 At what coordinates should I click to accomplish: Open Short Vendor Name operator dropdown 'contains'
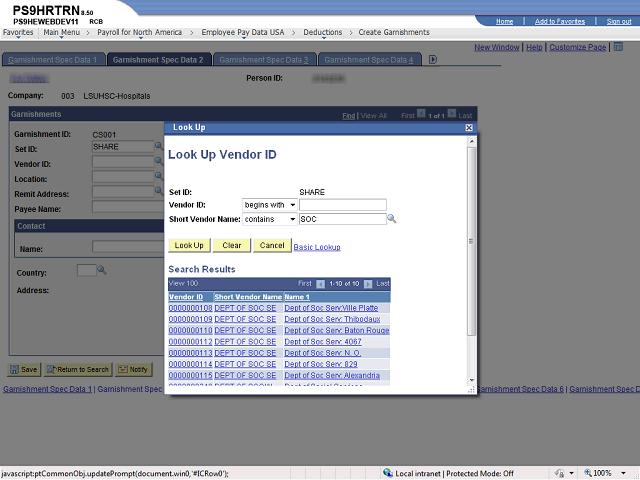point(269,219)
